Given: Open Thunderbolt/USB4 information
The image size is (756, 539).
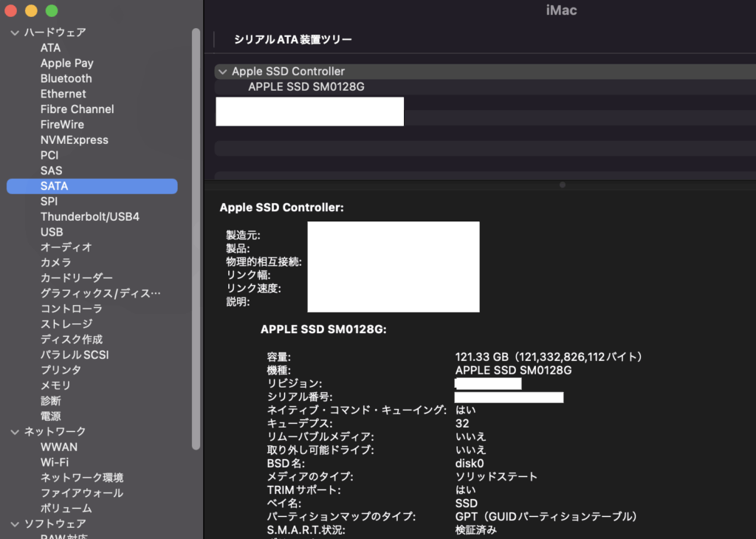Looking at the screenshot, I should (89, 217).
